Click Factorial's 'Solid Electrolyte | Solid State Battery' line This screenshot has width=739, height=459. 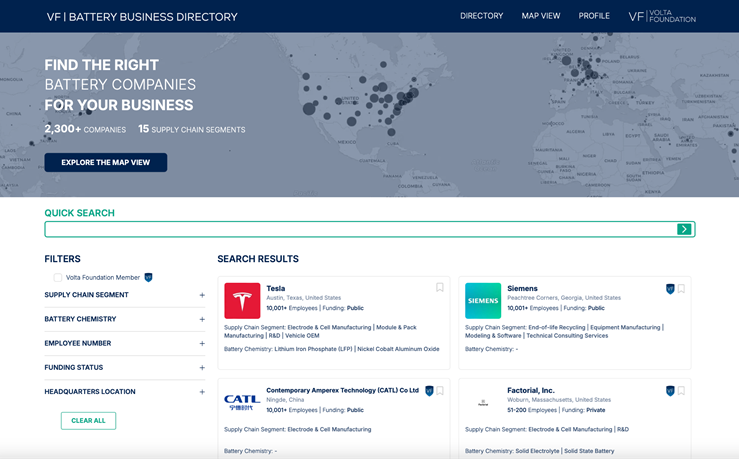click(x=565, y=451)
